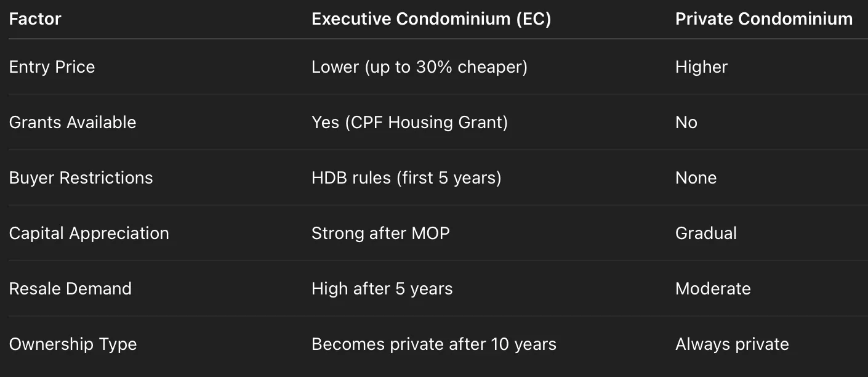
Task: Click the 'Executive Condominium (EC)' column header
Action: click(x=431, y=19)
